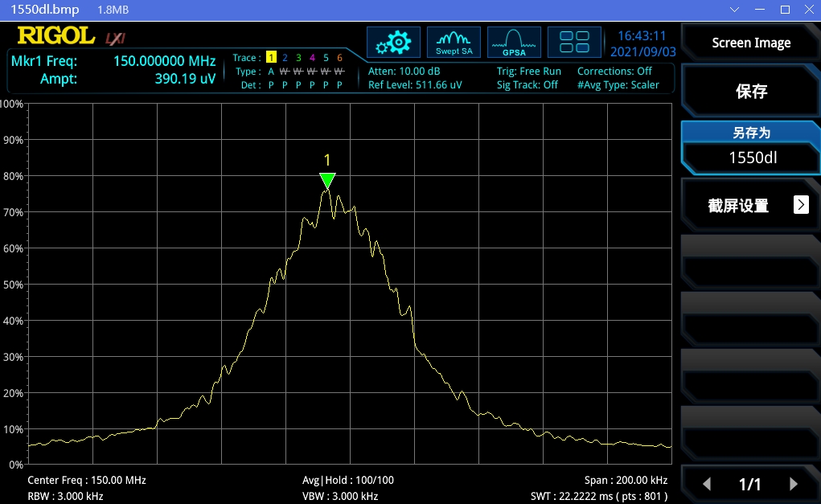Click the 保存 save button

pos(751,92)
